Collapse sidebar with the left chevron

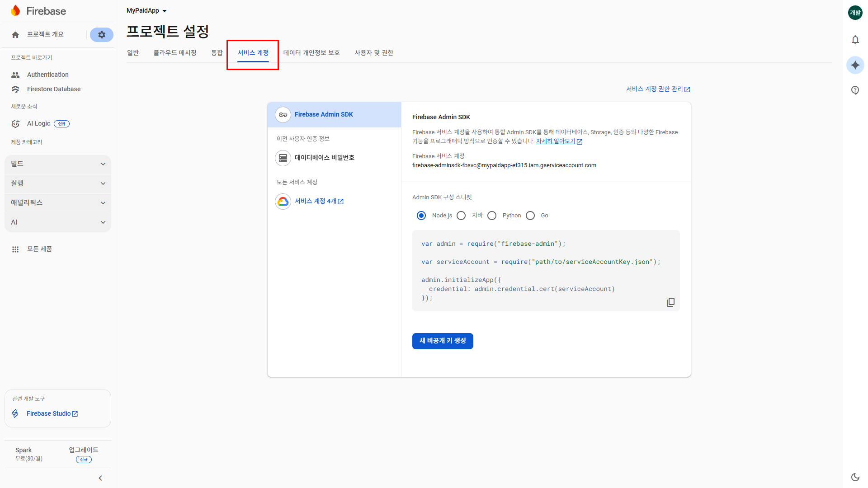tap(100, 478)
